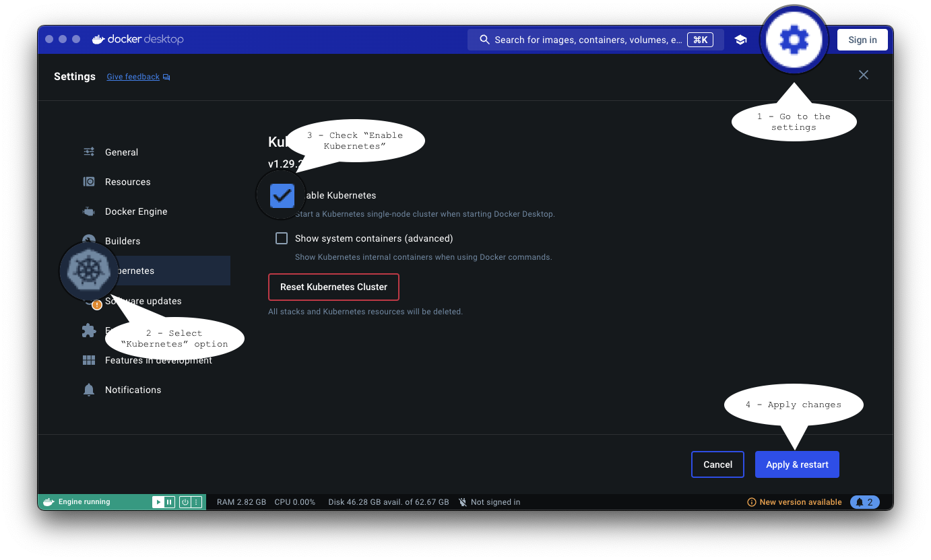Click the Docker Engine whale icon in the sidebar

(x=89, y=211)
